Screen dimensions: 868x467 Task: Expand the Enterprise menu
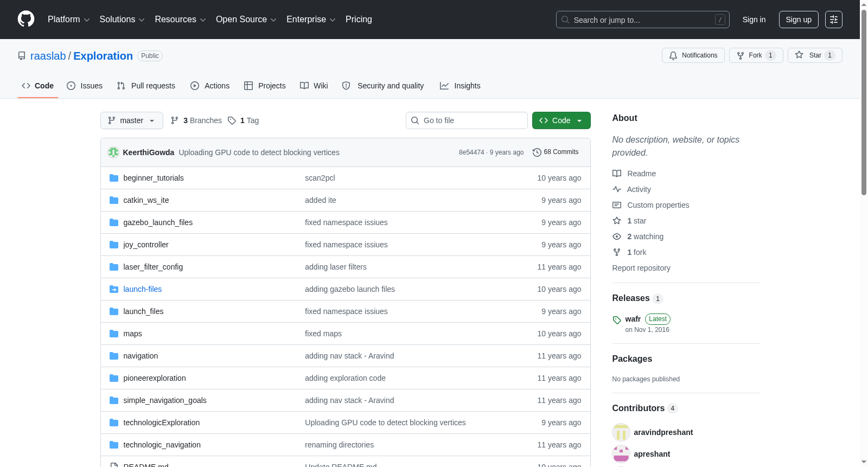click(x=311, y=20)
